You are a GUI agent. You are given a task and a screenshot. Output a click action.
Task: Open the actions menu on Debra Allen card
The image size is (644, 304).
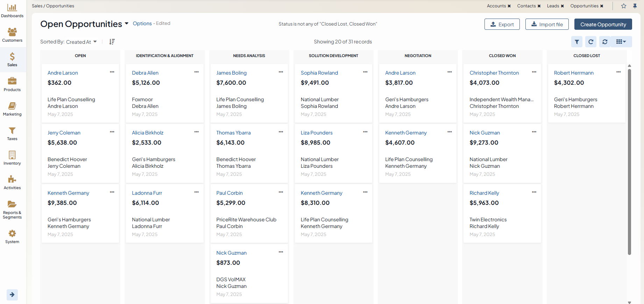point(197,72)
